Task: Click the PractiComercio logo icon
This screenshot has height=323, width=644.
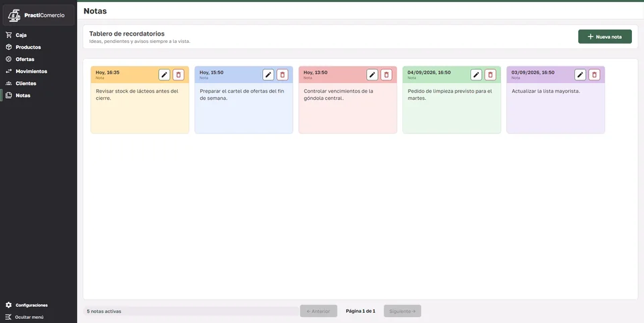Action: click(x=14, y=15)
